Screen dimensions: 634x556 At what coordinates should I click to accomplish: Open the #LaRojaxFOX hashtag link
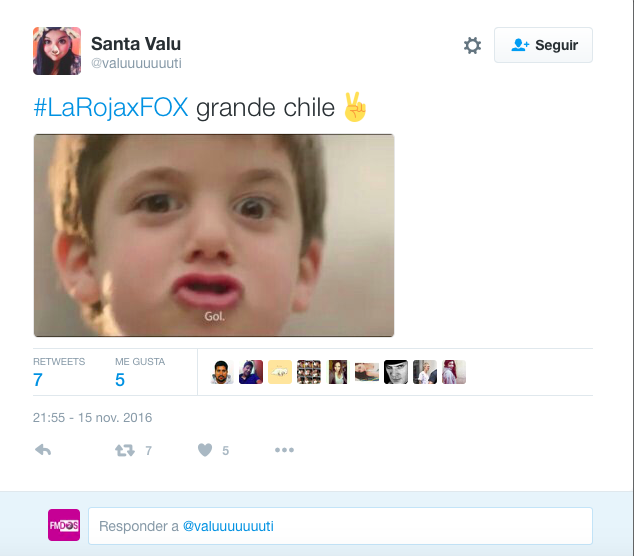click(x=111, y=108)
